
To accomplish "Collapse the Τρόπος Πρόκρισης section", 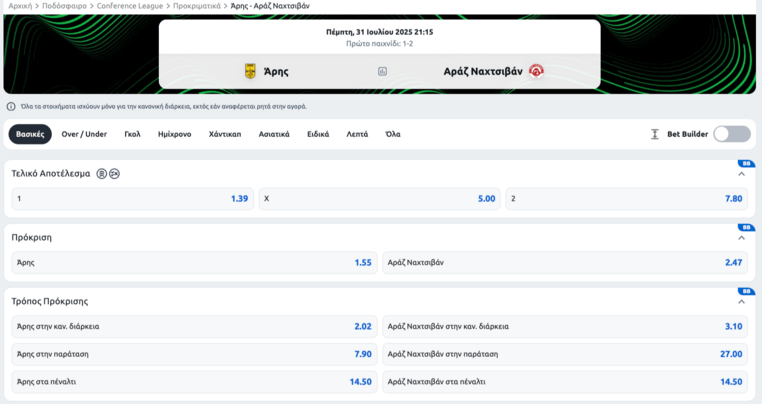I will [x=742, y=302].
